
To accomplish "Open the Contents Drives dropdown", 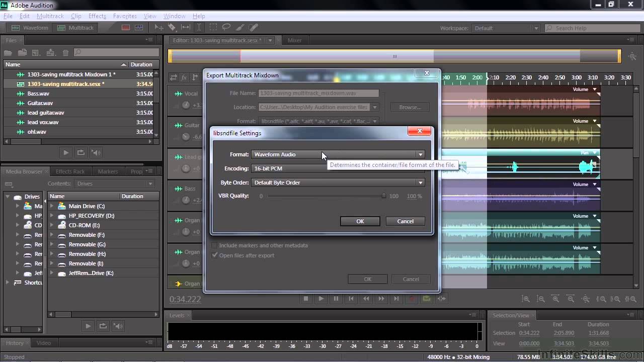I will pyautogui.click(x=115, y=184).
